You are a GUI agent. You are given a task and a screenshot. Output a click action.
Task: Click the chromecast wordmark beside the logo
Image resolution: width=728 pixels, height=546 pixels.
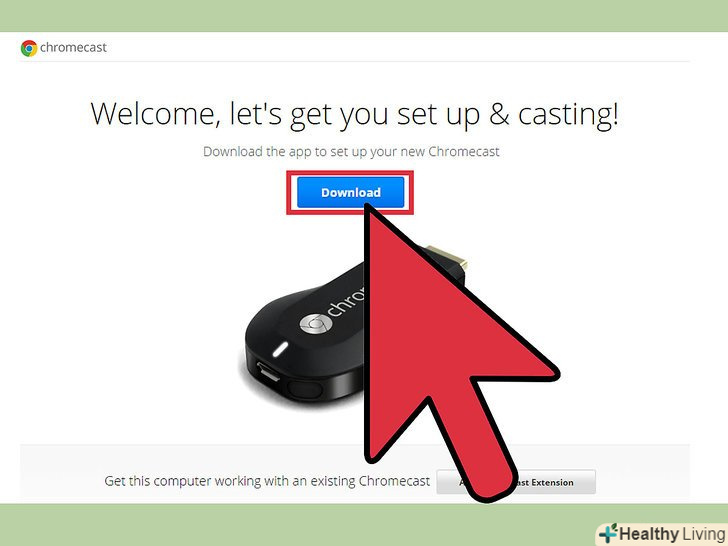point(73,47)
